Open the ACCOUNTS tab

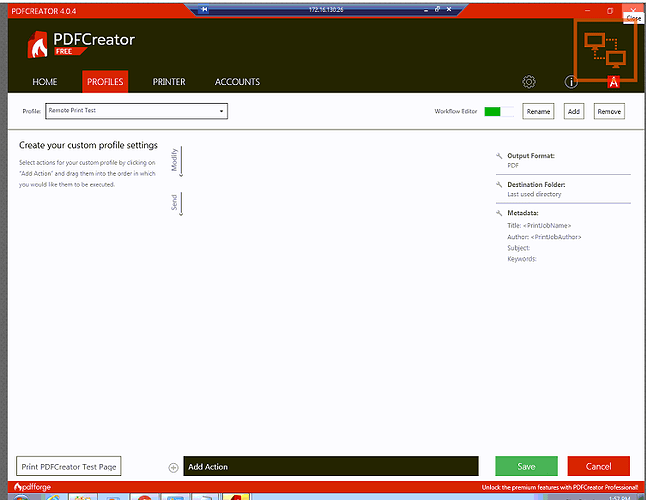pos(237,82)
